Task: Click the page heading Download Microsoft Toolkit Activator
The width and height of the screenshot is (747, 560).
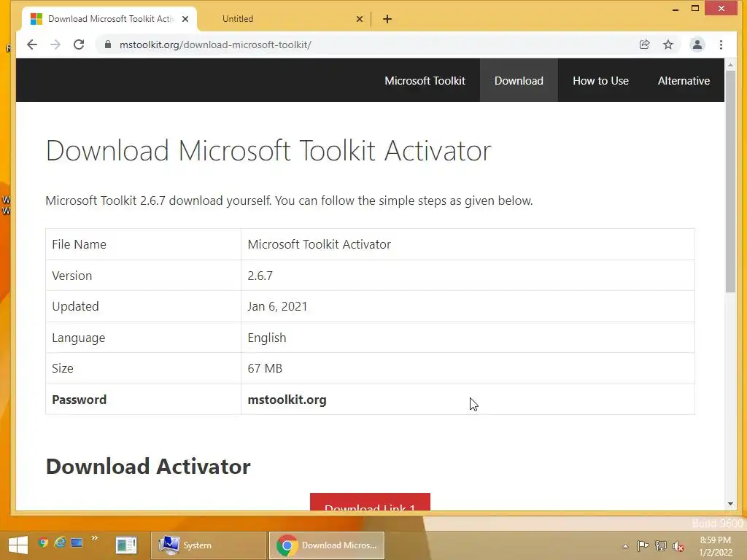Action: point(268,150)
